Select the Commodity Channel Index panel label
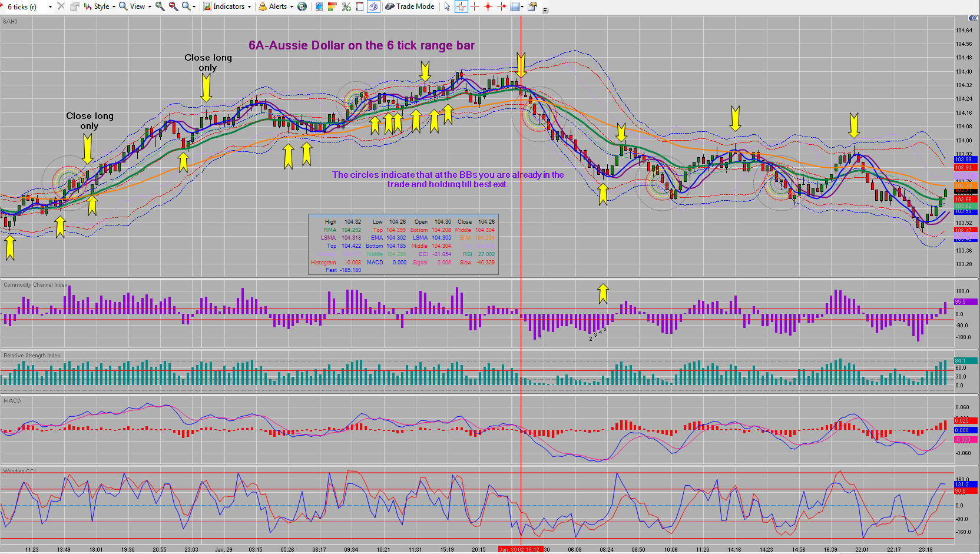 pyautogui.click(x=35, y=285)
